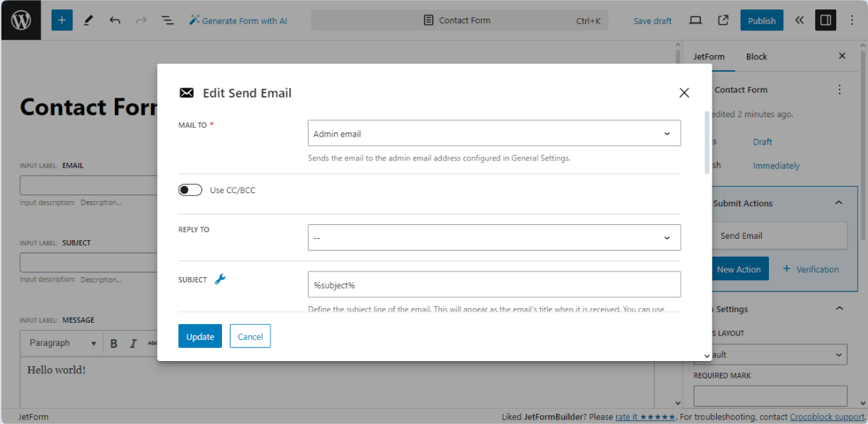Open the Reply To dropdown
The width and height of the screenshot is (868, 424).
pyautogui.click(x=494, y=237)
